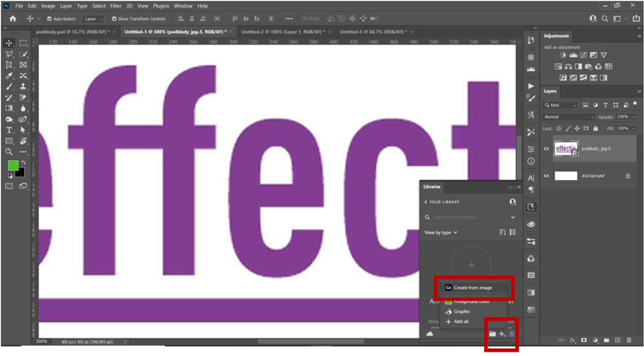Viewport: 644px width, 356px height.
Task: Select the Polygonal Lasso tool
Action: pos(9,54)
